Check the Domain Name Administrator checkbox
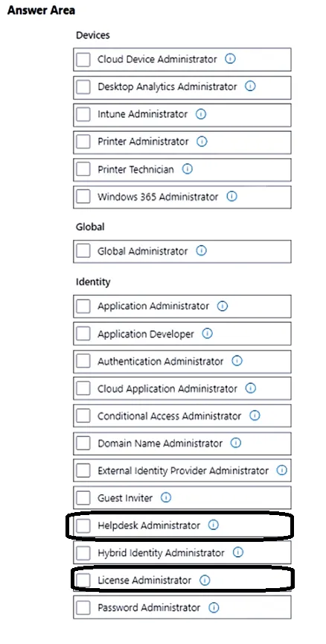The image size is (326, 644). click(x=83, y=443)
